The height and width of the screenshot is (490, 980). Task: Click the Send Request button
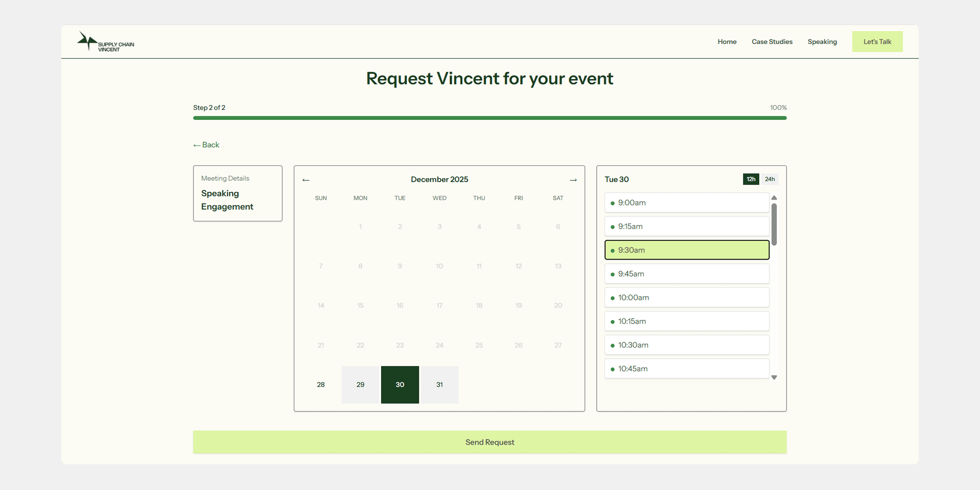tap(490, 442)
